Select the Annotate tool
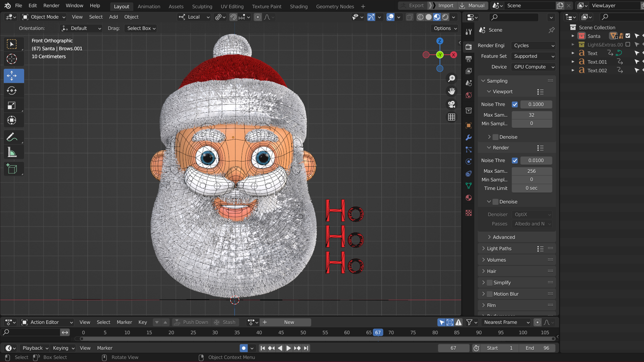644x362 pixels. point(12,137)
